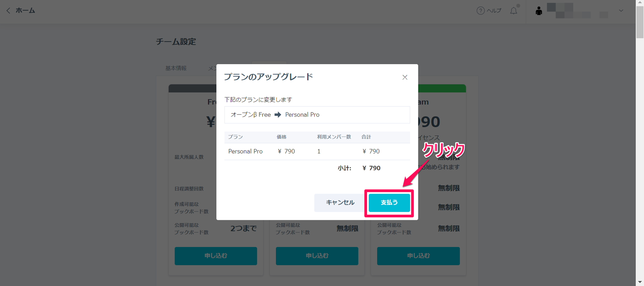Click the 利用メンバー数 column header
Viewport: 644px width, 286px height.
coord(334,137)
